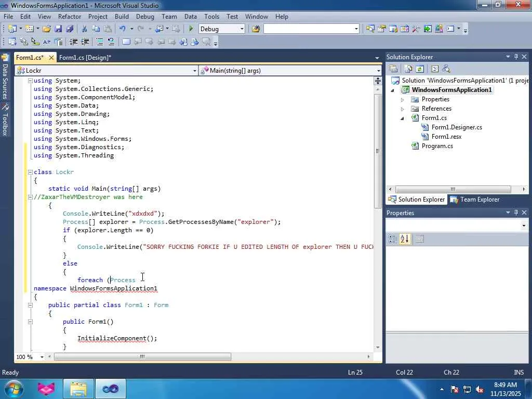Click the Add New Item toolbar icon

(30, 29)
